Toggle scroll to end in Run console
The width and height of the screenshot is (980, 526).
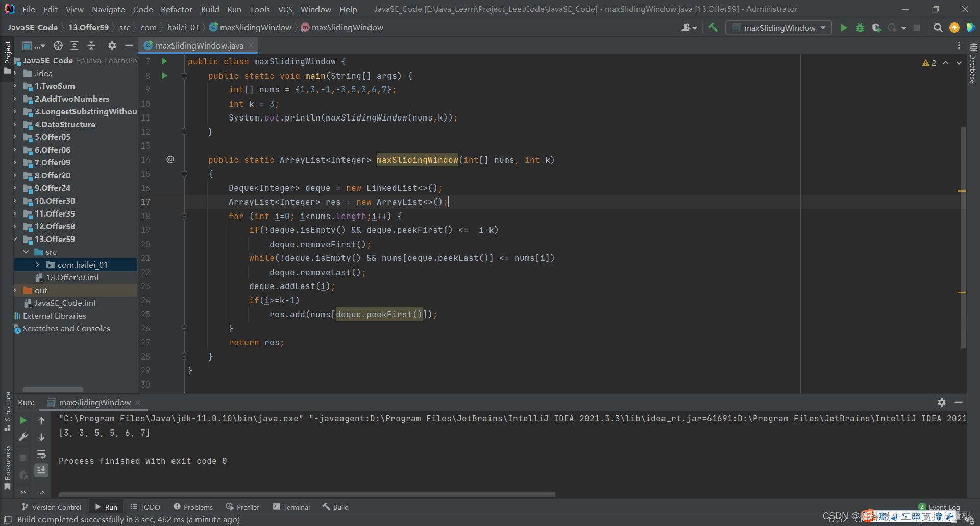point(41,470)
